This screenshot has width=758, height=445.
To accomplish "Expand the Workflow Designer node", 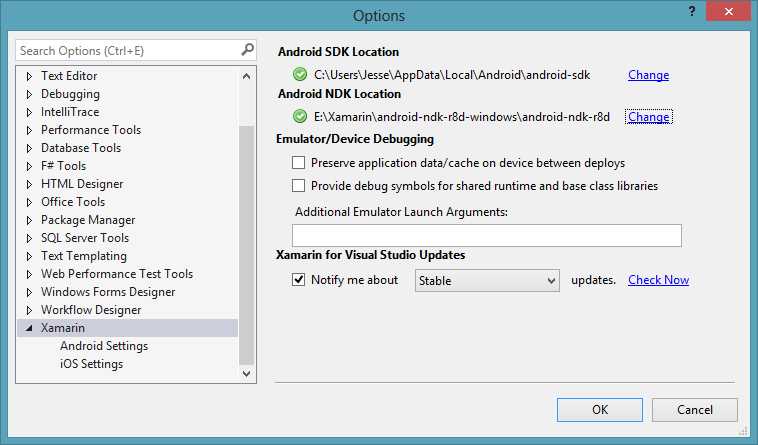I will tap(29, 310).
